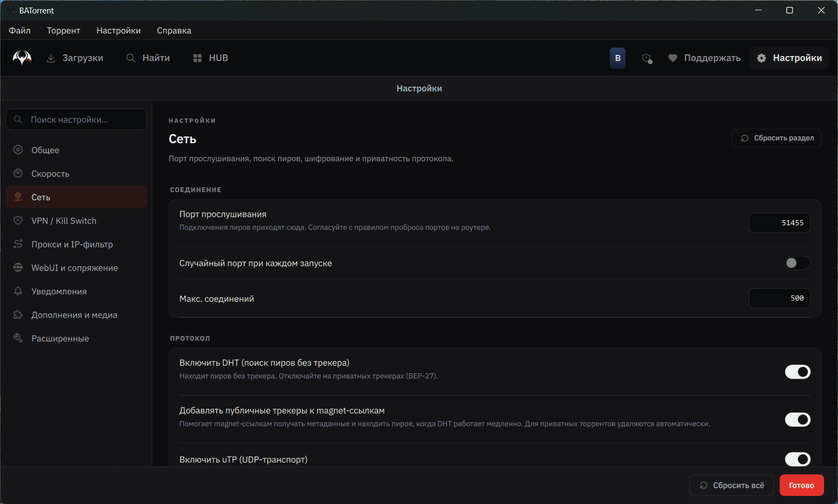Screen dimensions: 838x504
Task: Focus the Поиск настройки search field
Action: (76, 119)
